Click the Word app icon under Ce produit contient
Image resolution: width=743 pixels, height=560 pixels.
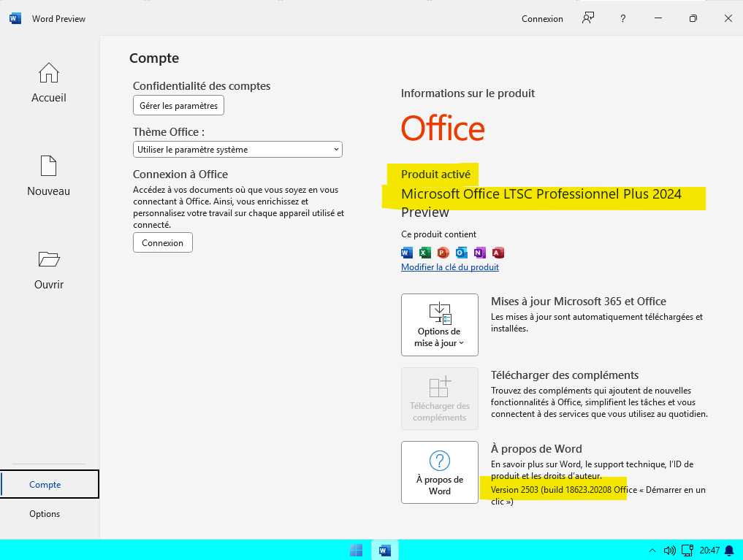(x=406, y=253)
